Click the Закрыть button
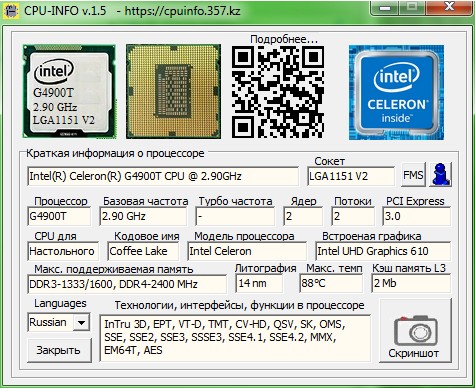Image resolution: width=475 pixels, height=389 pixels. point(59,350)
